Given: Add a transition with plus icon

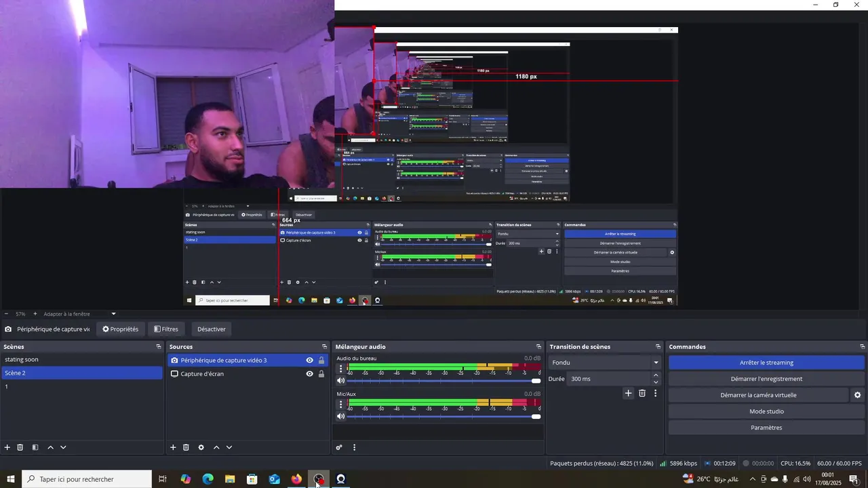Looking at the screenshot, I should pos(628,393).
